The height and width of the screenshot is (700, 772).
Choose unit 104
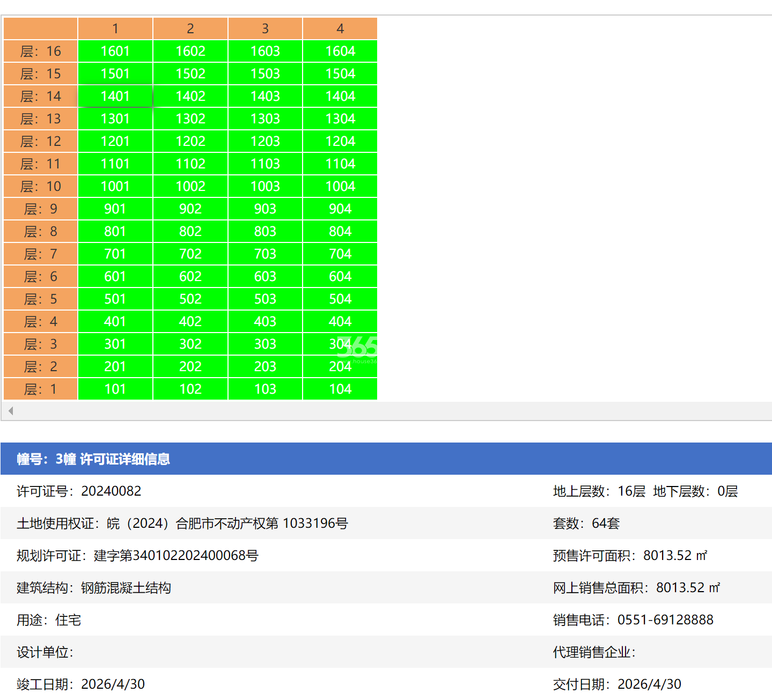click(x=340, y=389)
